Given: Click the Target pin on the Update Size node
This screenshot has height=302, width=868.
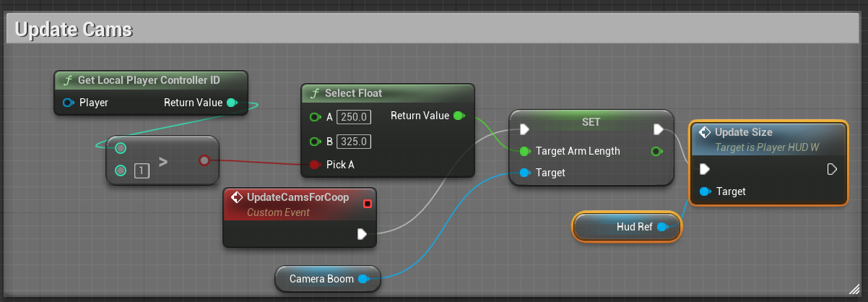Looking at the screenshot, I should tap(706, 191).
